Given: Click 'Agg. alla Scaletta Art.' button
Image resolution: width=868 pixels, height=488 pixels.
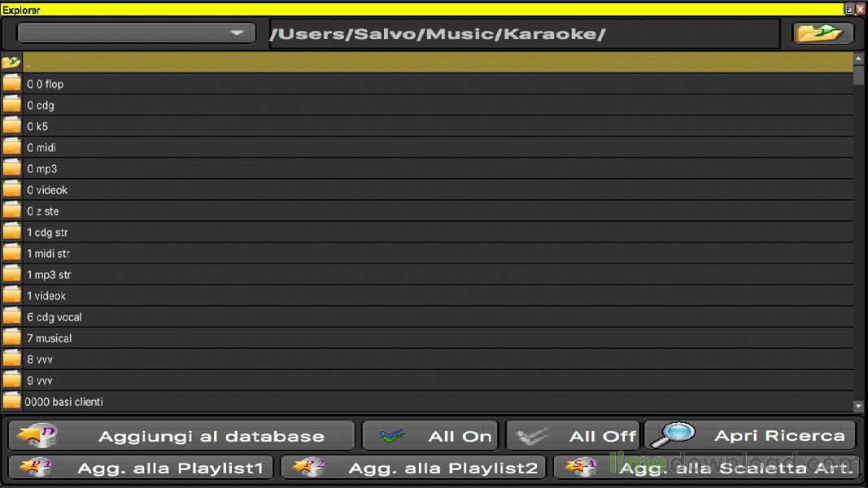Looking at the screenshot, I should [707, 468].
